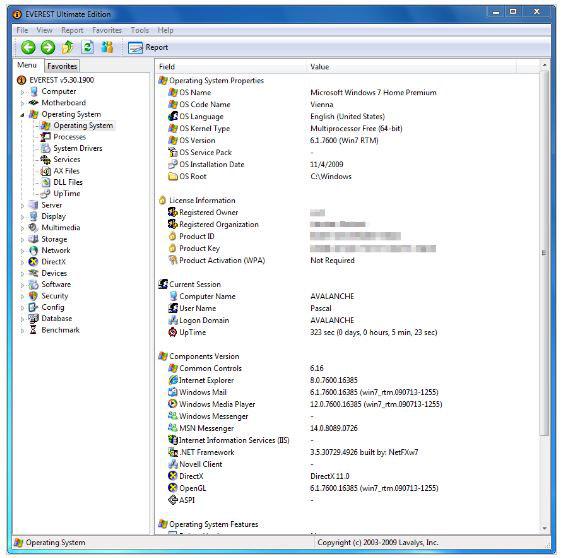The height and width of the screenshot is (558, 562).
Task: Click the Components Version group header
Action: click(204, 356)
